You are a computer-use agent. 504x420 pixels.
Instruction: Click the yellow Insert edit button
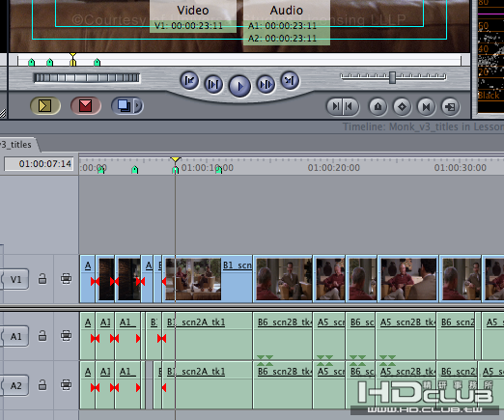[45, 105]
